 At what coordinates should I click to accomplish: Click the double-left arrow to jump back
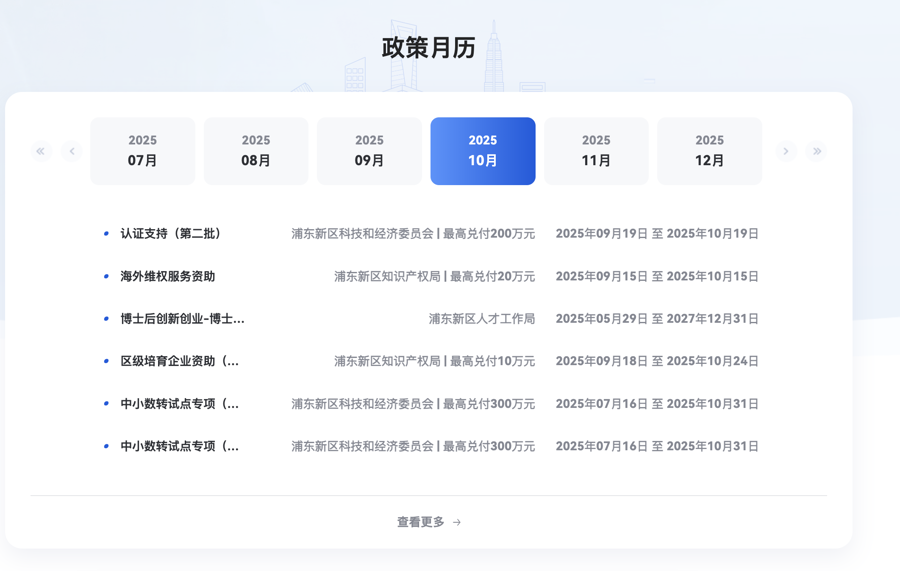(41, 151)
